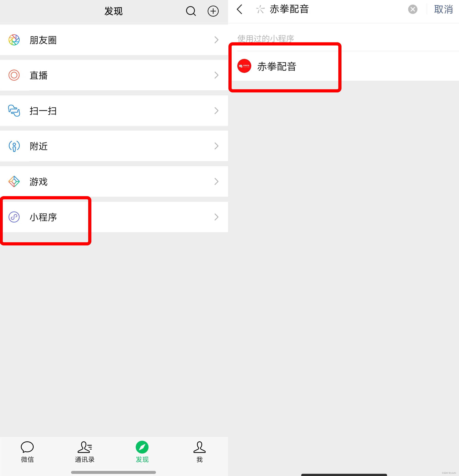Switch to the 微信 chats tab

pyautogui.click(x=27, y=452)
